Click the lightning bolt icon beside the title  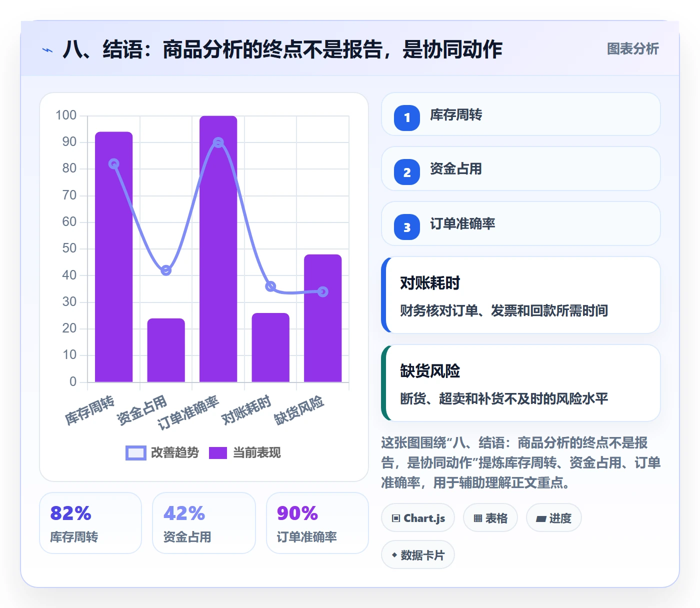[x=47, y=50]
